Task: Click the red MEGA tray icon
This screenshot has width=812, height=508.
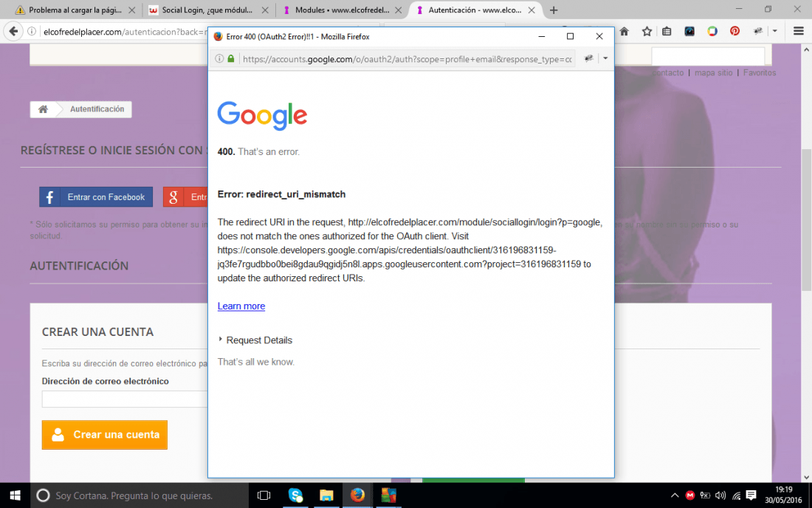Action: (x=689, y=495)
